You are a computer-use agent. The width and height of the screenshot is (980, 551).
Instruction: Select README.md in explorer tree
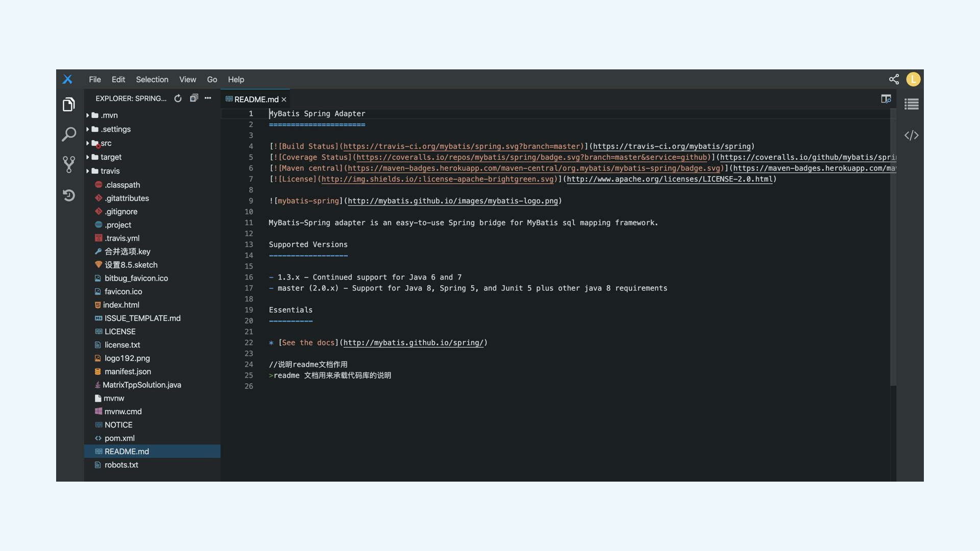[152, 452]
